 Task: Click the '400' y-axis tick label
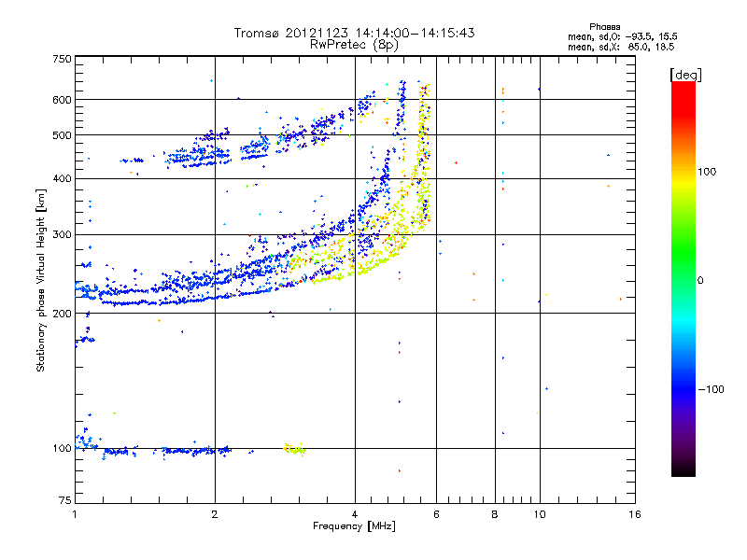point(62,178)
